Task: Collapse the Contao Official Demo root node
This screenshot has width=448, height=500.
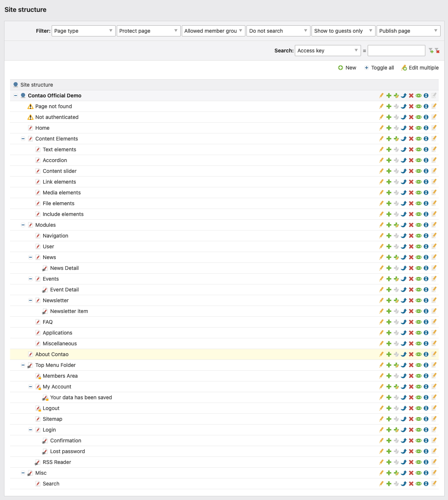Action: coord(16,96)
